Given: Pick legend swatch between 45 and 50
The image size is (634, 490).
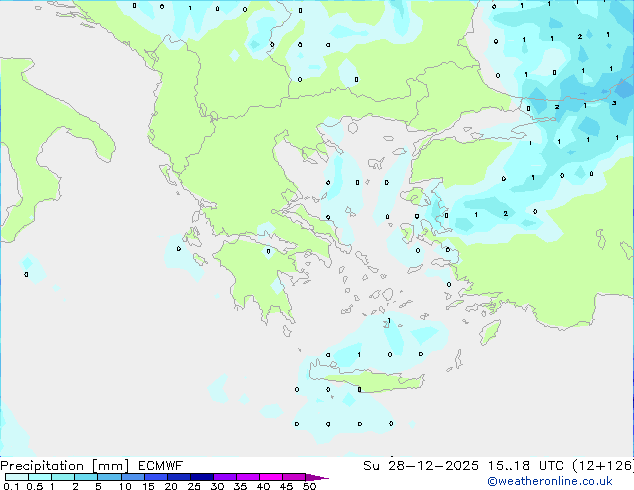Looking at the screenshot, I should (x=294, y=477).
